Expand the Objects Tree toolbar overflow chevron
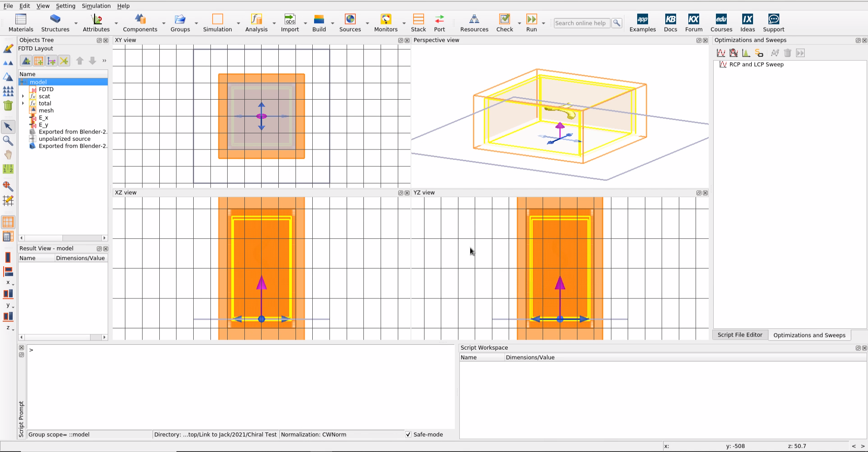The width and height of the screenshot is (868, 452). coord(104,61)
